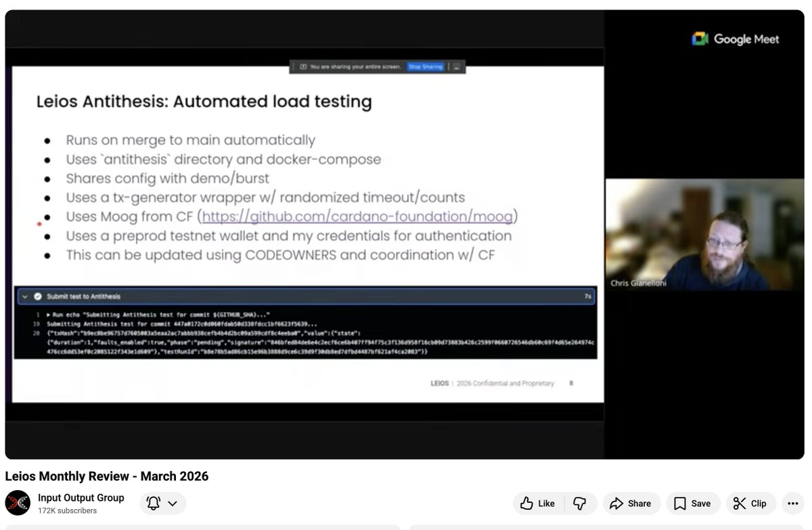Expand the Run echo log line triangle
Image resolution: width=812 pixels, height=530 pixels.
[49, 315]
